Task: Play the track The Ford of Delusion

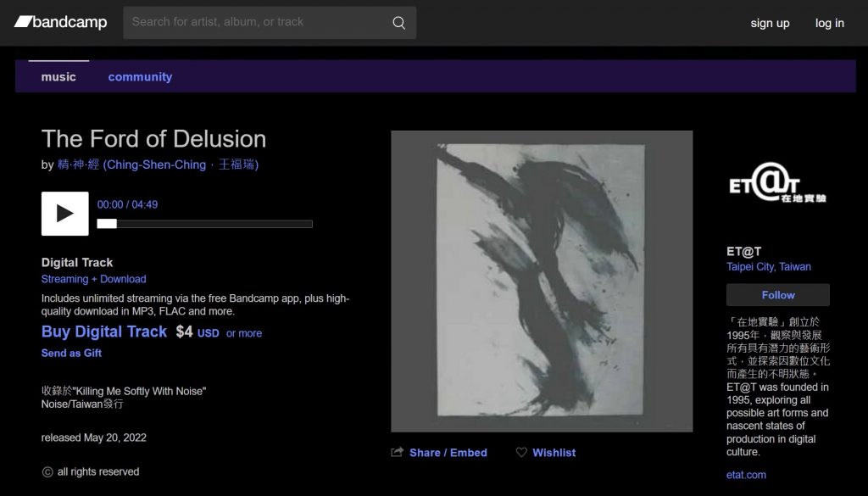Action: [64, 214]
